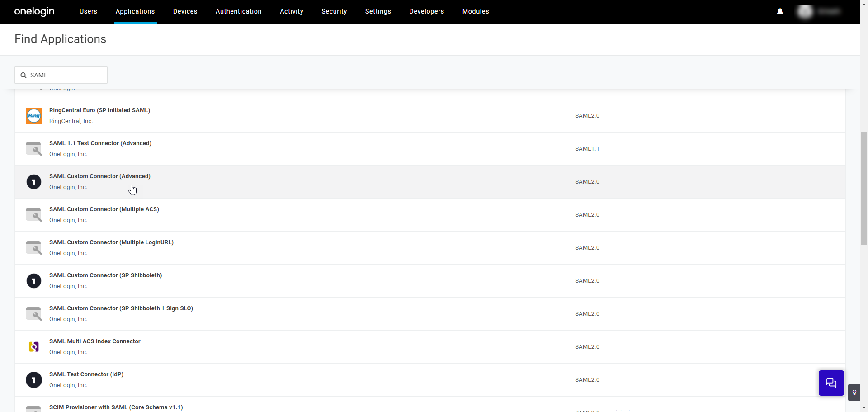Click the SAML search input field

click(61, 75)
